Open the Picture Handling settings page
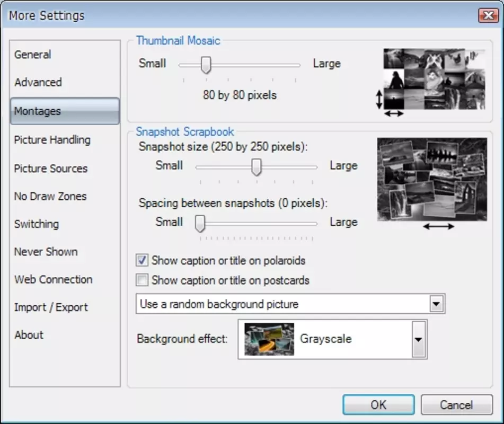Viewport: 504px width, 424px height. tap(52, 140)
